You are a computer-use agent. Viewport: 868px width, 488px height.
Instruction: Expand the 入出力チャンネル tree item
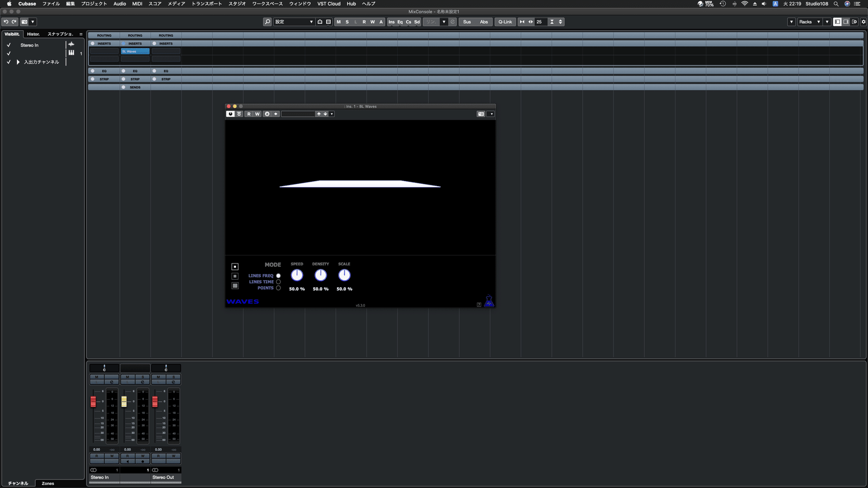tap(18, 62)
